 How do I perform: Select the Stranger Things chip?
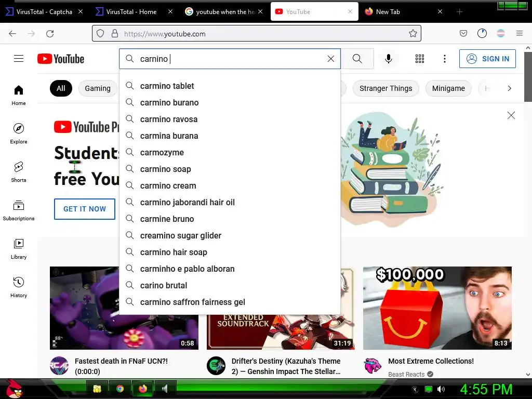point(386,88)
